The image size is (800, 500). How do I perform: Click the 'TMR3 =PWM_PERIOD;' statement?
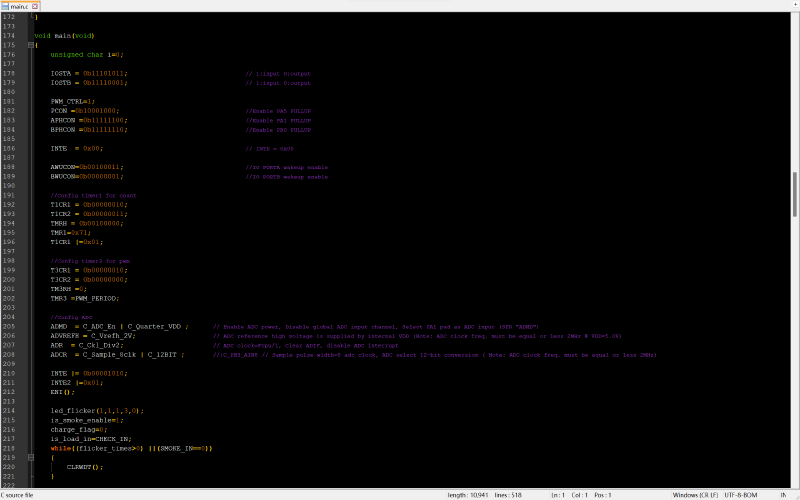[85, 298]
